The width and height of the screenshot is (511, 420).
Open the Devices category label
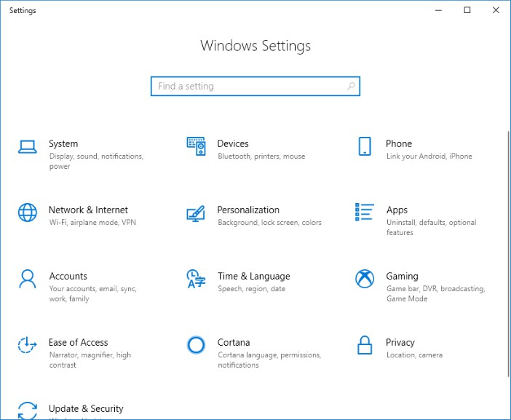pyautogui.click(x=233, y=143)
